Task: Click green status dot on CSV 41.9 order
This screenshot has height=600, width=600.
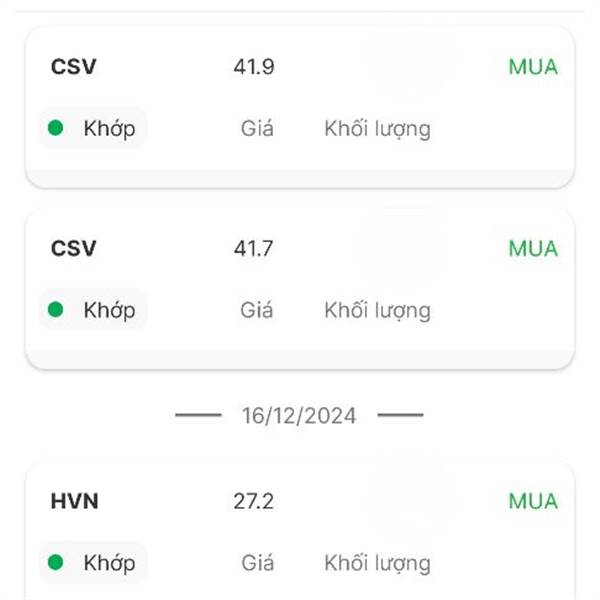Action: [55, 128]
